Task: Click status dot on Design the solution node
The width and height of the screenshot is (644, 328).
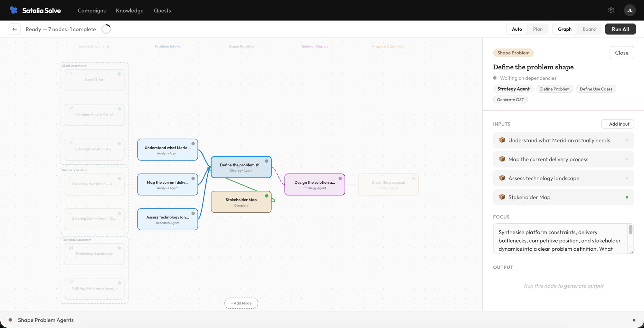Action: point(340,178)
